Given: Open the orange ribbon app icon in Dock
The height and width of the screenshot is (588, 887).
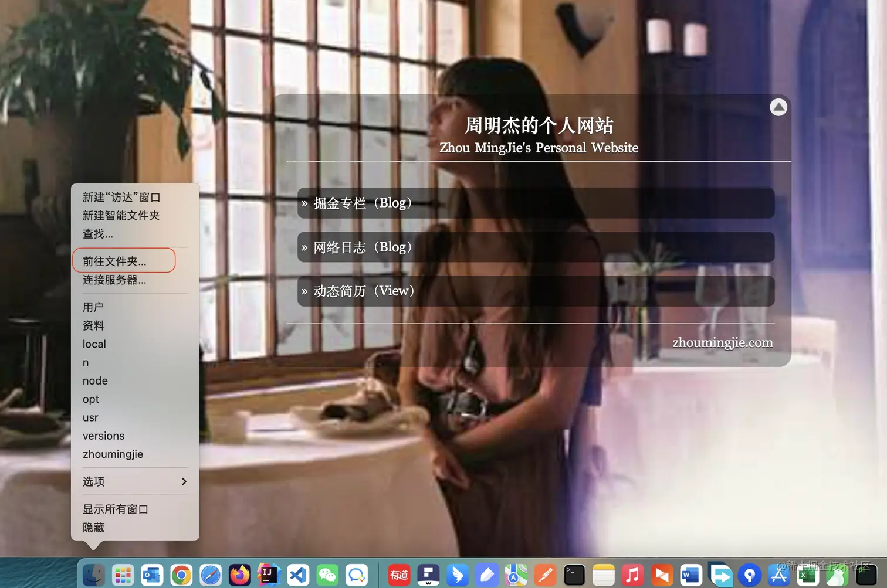Looking at the screenshot, I should [x=662, y=575].
